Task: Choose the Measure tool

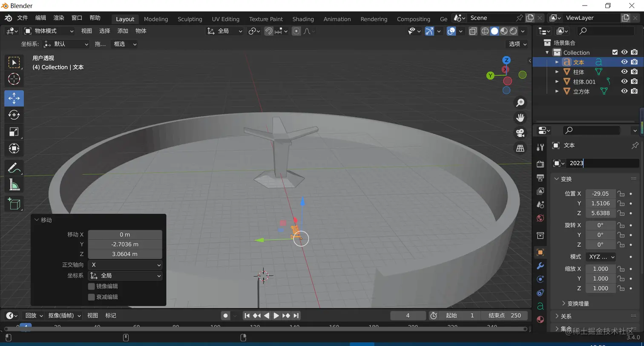Action: click(14, 185)
